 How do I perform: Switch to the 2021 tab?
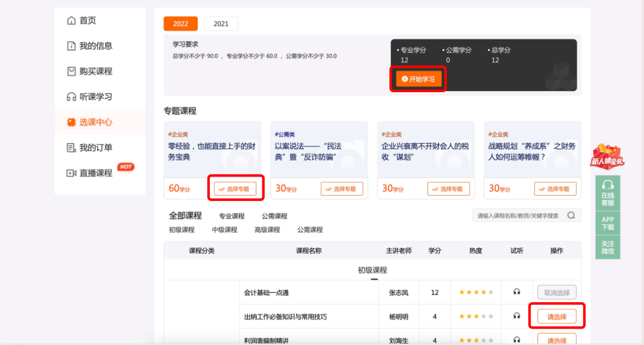click(221, 23)
